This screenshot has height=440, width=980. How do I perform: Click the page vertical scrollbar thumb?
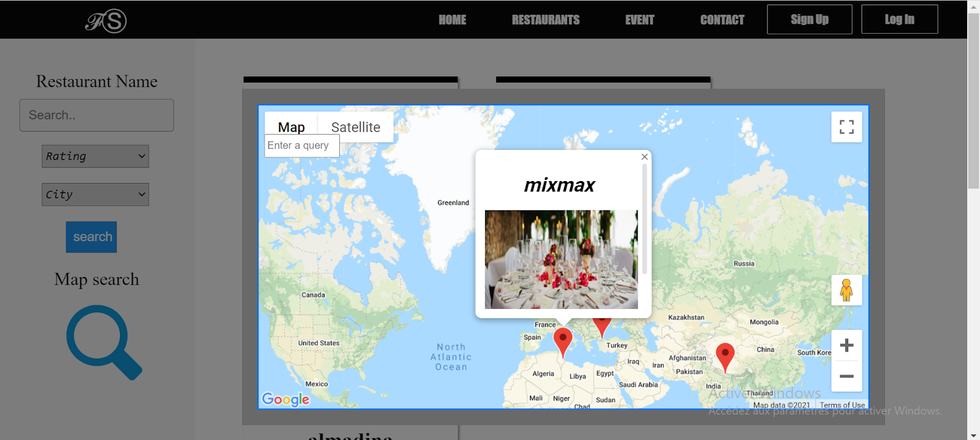coord(973,101)
